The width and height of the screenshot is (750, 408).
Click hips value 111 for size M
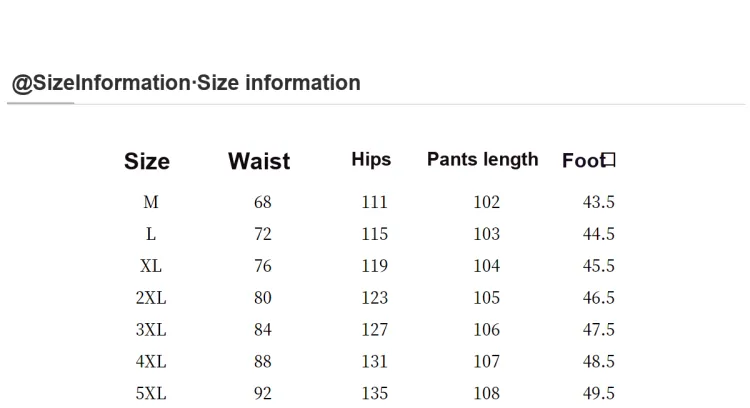[x=375, y=202]
